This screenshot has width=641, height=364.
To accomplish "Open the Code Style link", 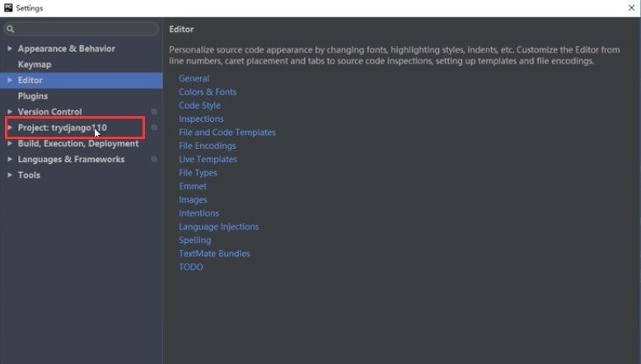I will (199, 105).
